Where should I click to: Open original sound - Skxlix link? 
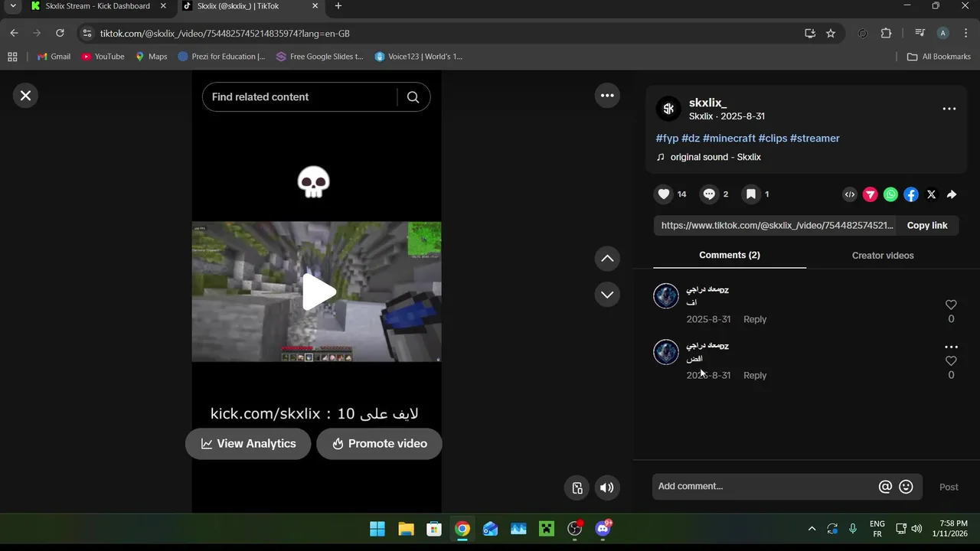(x=716, y=157)
